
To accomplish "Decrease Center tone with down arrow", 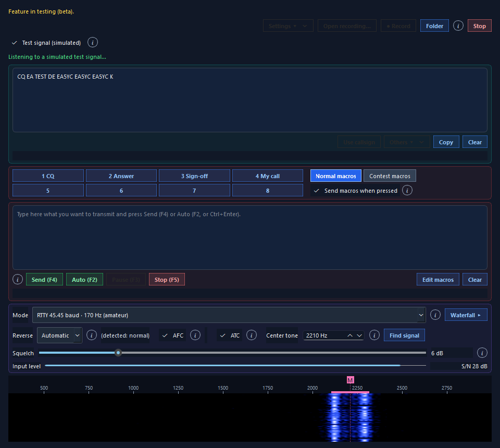I will (359, 335).
